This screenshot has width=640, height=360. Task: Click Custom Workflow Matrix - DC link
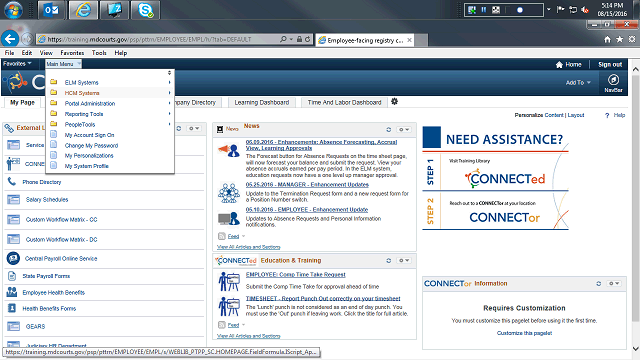pyautogui.click(x=62, y=240)
